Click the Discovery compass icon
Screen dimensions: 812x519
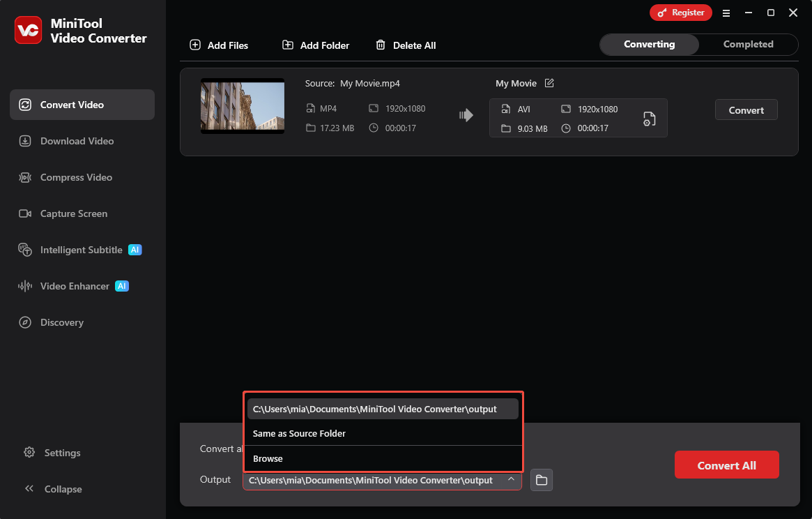point(25,322)
